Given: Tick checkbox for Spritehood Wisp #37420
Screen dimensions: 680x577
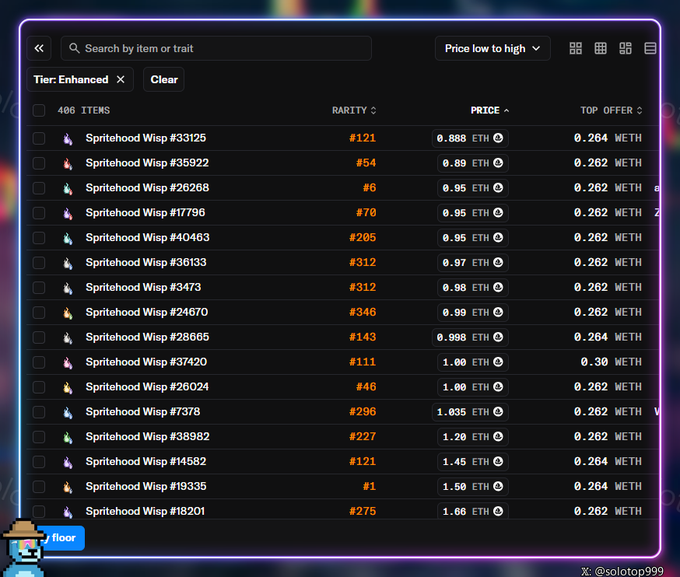Looking at the screenshot, I should click(39, 362).
